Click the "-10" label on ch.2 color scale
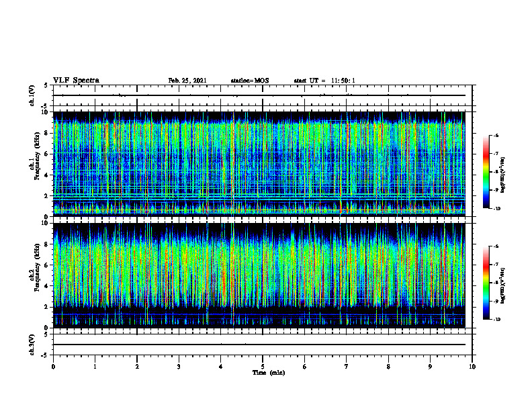This screenshot has width=532, height=411. (496, 320)
